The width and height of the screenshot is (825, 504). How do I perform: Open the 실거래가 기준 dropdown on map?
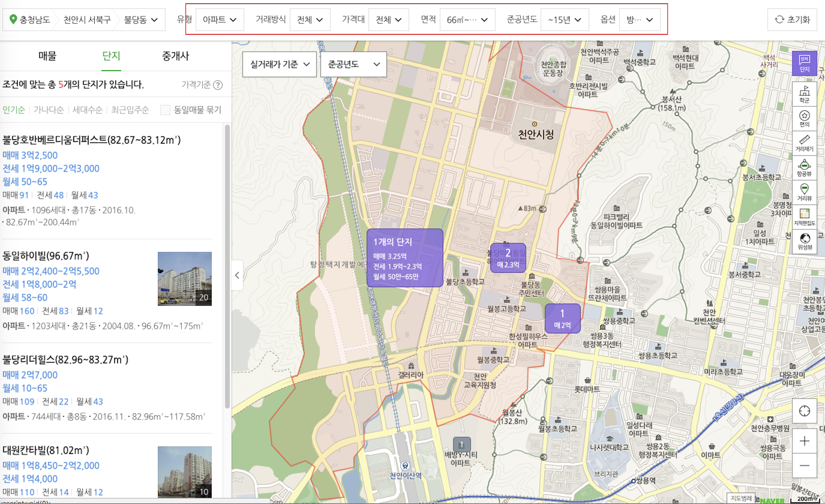[279, 64]
